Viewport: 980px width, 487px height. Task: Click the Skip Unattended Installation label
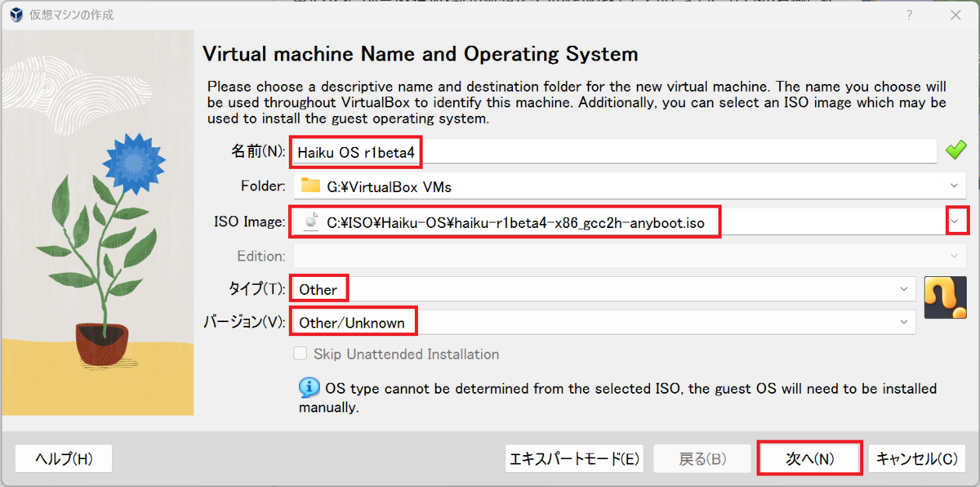406,354
